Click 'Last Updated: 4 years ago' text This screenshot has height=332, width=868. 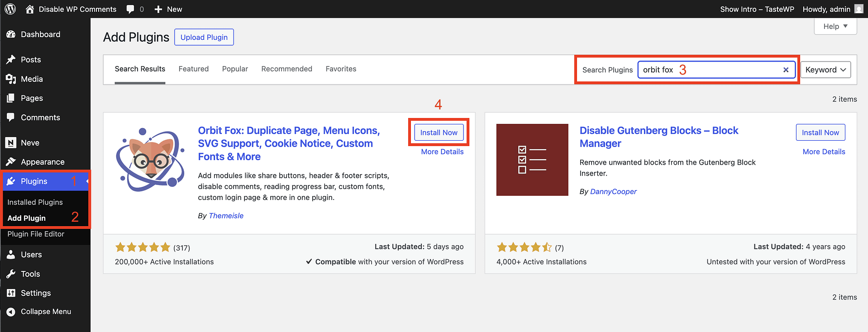[x=799, y=247]
